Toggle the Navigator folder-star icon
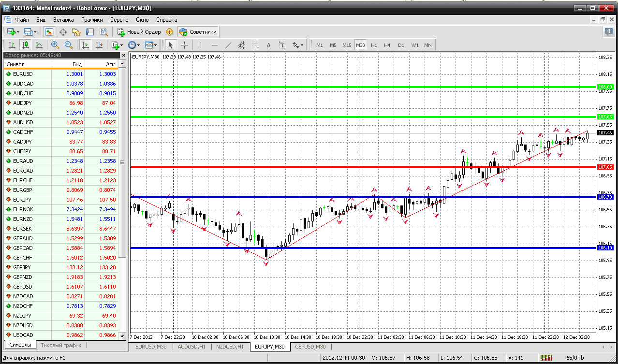The height and width of the screenshot is (364, 618). click(76, 32)
